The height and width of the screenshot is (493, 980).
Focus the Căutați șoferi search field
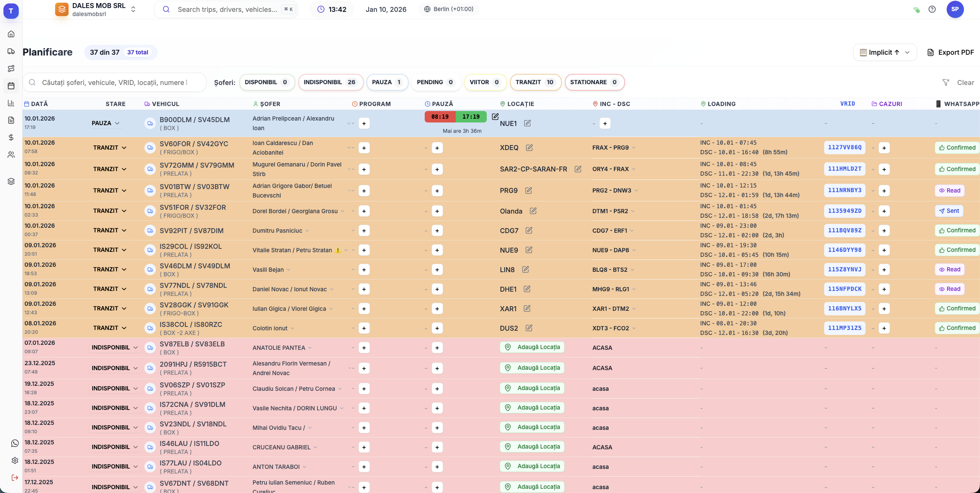[115, 83]
